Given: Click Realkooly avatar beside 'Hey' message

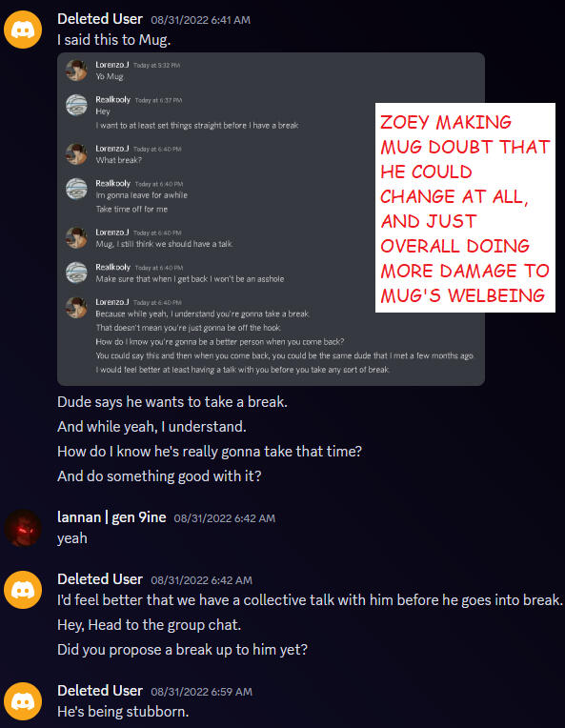Looking at the screenshot, I should pos(76,105).
